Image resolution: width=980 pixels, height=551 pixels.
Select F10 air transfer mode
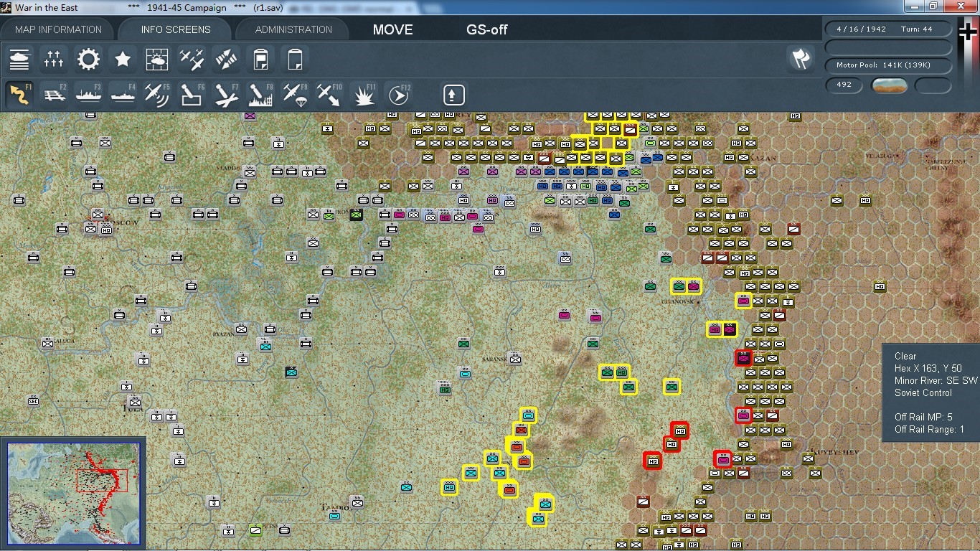point(329,95)
